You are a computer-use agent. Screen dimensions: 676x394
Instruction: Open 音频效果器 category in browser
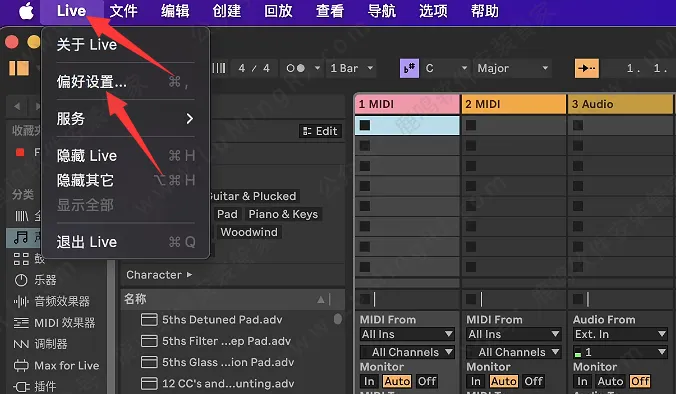tap(52, 301)
